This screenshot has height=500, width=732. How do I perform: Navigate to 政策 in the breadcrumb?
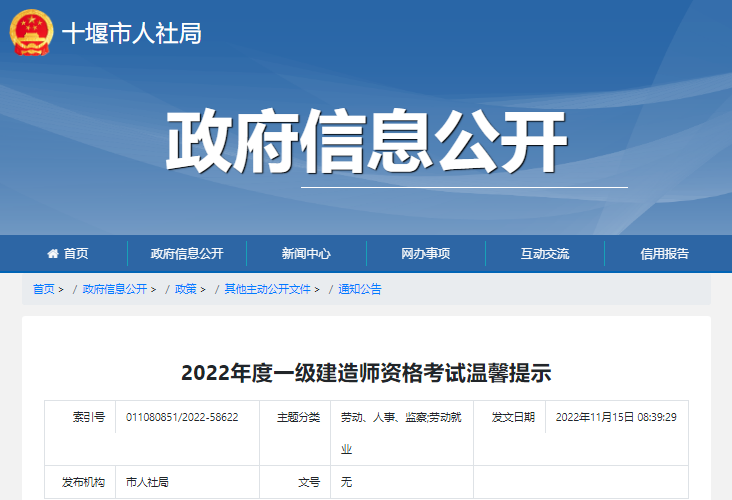coord(185,289)
